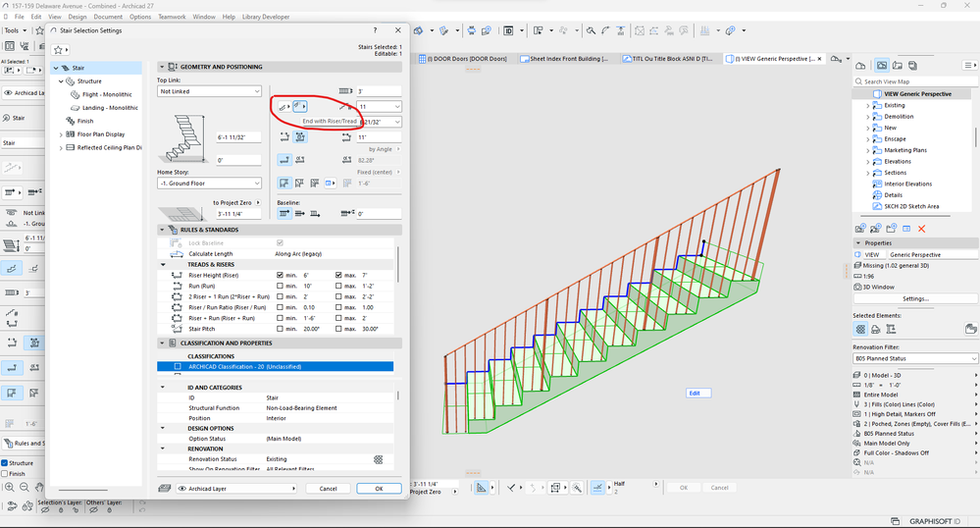Image resolution: width=980 pixels, height=528 pixels.
Task: Select right baseline position icon
Action: click(x=315, y=213)
